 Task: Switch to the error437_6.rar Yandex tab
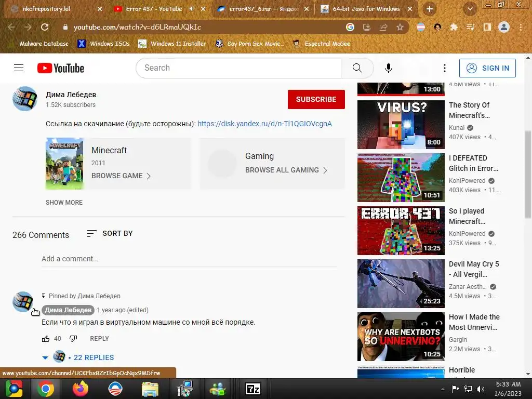pos(263,9)
